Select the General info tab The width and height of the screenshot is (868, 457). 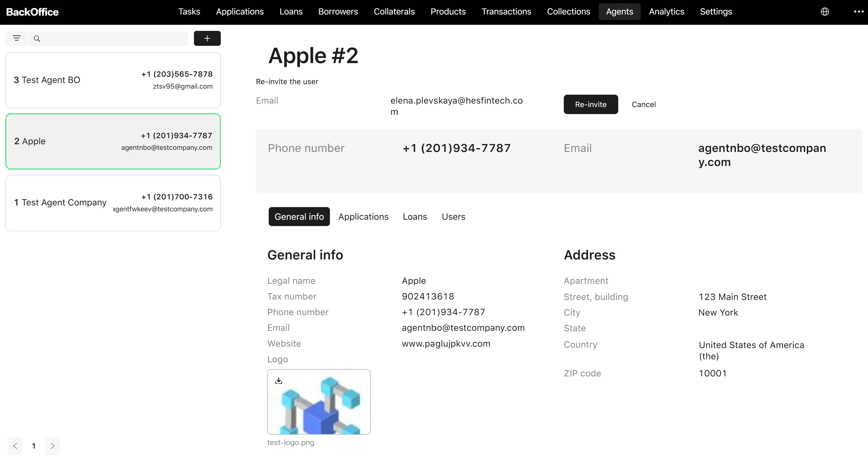click(x=299, y=217)
